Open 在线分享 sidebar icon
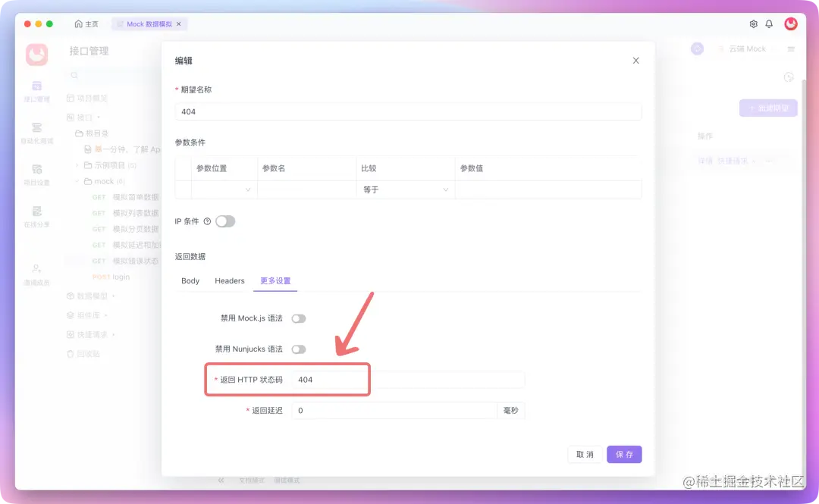 click(x=36, y=217)
